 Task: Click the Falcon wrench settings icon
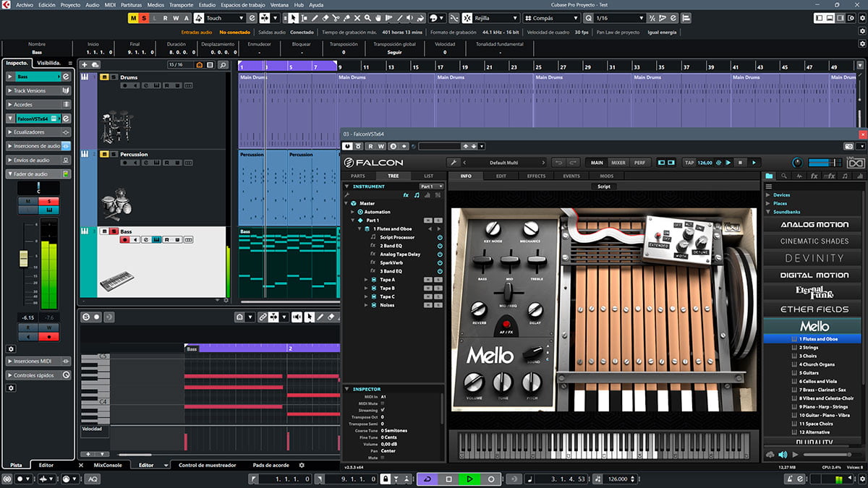tap(454, 163)
